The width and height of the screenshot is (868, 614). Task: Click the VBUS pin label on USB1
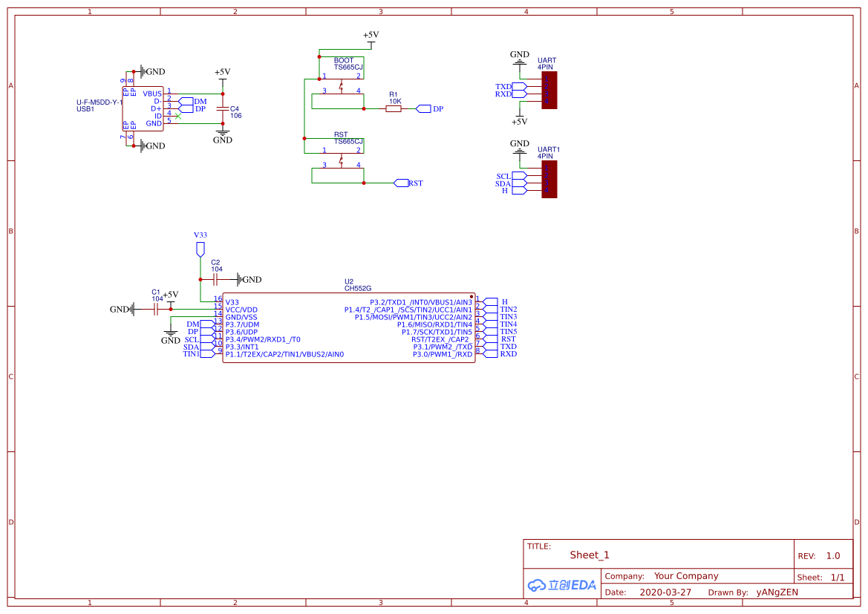(x=152, y=94)
